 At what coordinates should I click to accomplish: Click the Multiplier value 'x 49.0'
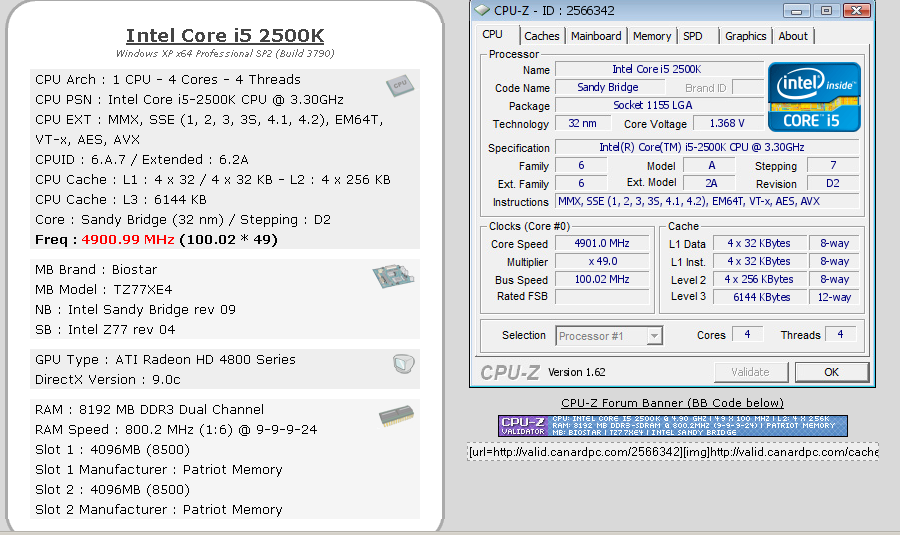pyautogui.click(x=602, y=261)
